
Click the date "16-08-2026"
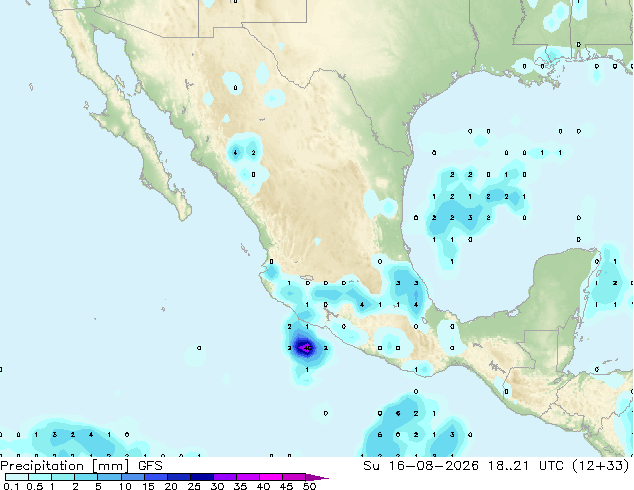pos(434,466)
